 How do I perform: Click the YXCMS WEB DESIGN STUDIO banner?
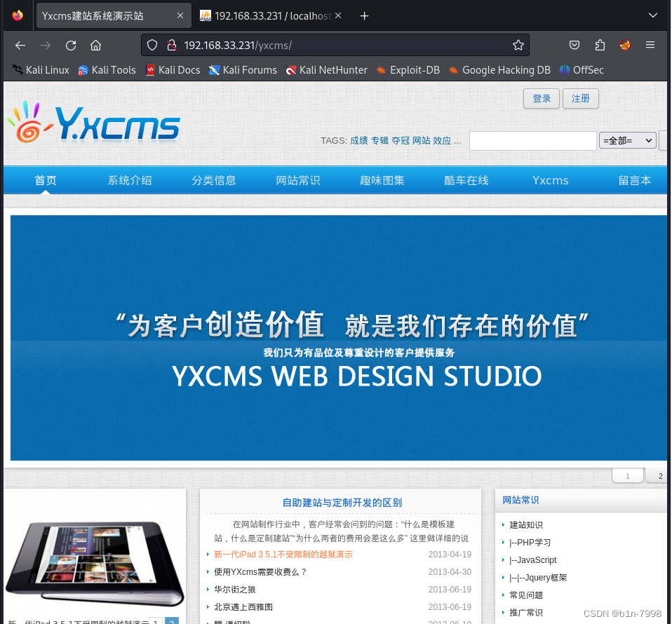tap(339, 338)
